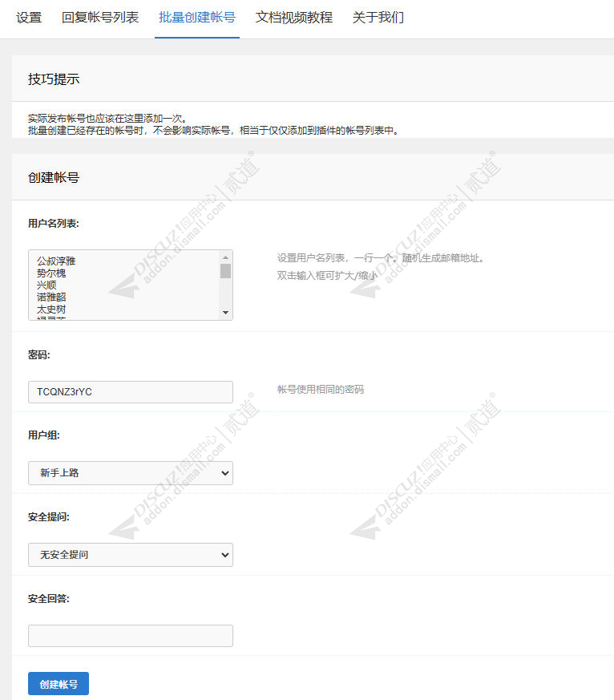This screenshot has height=700, width=614.
Task: Focus the 密码 input field
Action: (131, 392)
